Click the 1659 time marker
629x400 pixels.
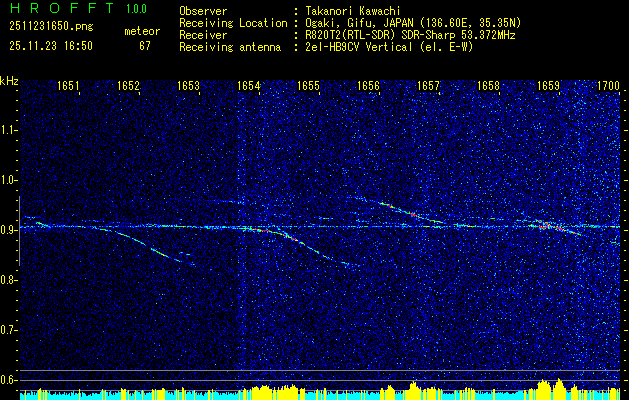click(548, 85)
